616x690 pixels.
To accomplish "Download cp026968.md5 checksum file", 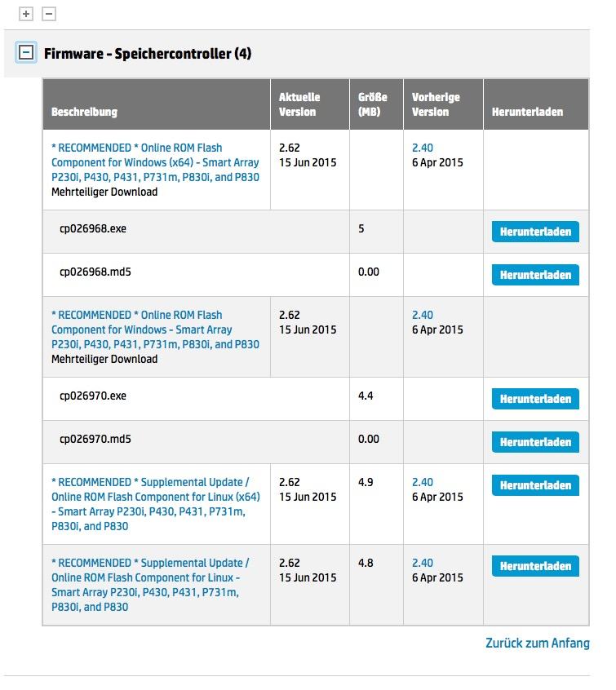I will (x=535, y=275).
